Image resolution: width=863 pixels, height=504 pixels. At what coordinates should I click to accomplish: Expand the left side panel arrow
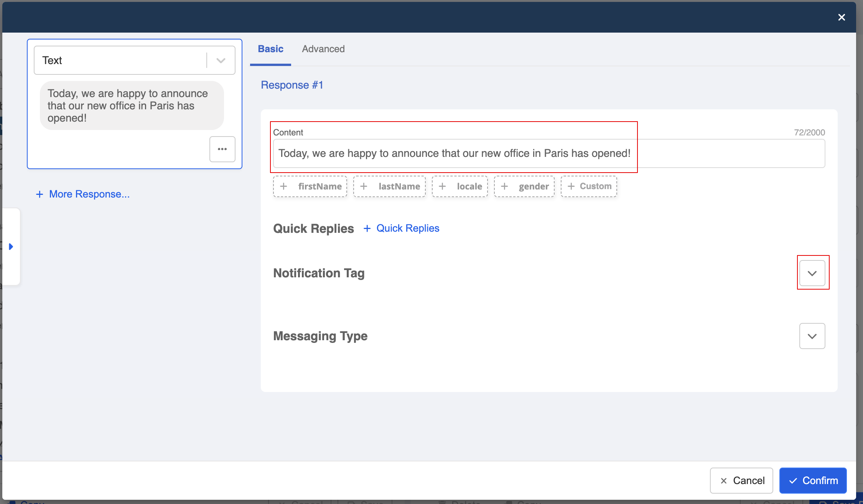11,247
